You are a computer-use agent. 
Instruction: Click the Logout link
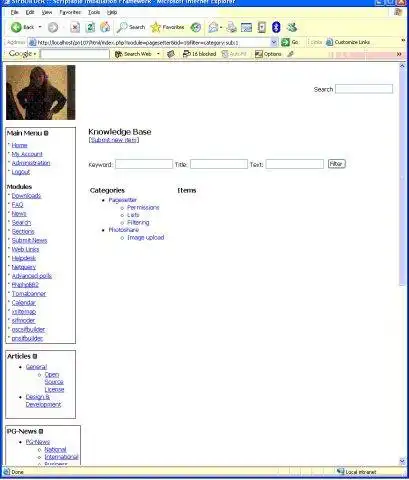tap(21, 172)
